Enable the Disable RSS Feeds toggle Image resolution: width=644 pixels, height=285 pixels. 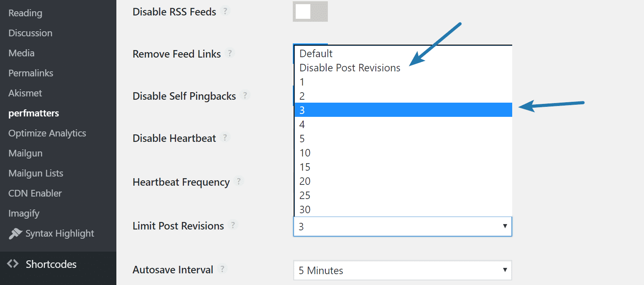click(x=310, y=11)
